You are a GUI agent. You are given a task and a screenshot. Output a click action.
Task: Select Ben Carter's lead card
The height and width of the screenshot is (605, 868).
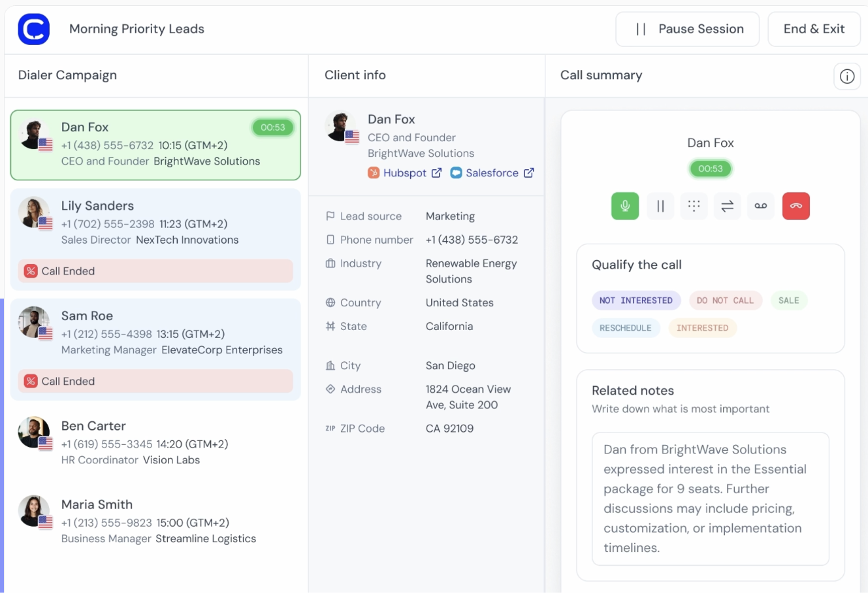click(155, 442)
